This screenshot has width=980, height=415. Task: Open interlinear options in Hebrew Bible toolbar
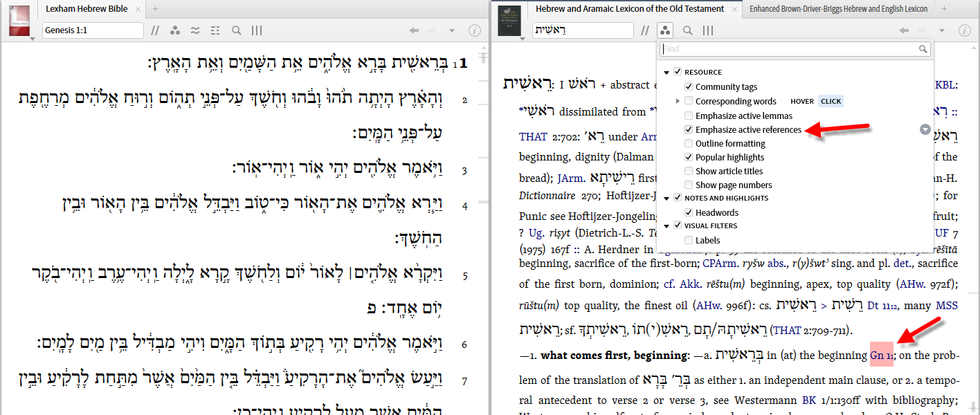195,30
